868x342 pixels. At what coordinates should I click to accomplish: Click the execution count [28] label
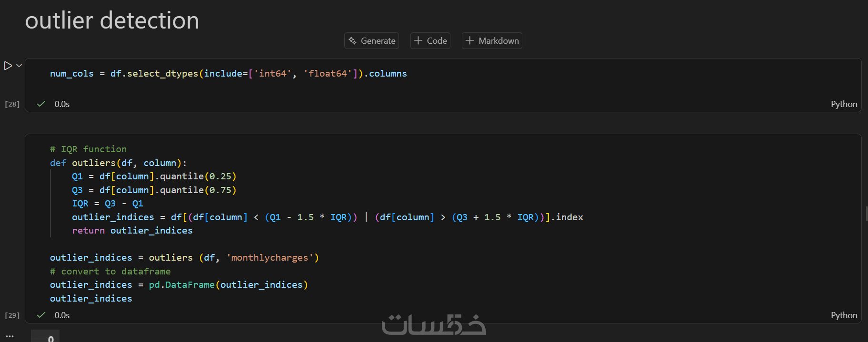click(x=12, y=104)
